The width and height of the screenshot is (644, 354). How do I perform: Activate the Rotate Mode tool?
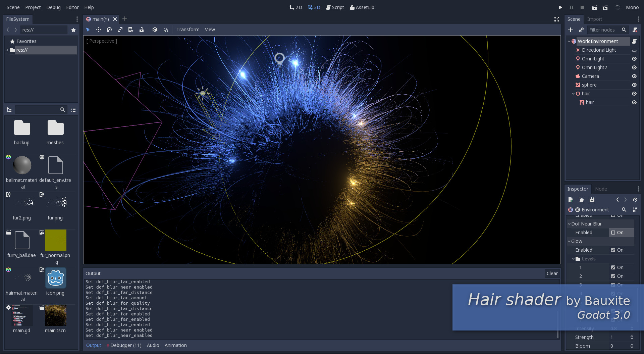[x=109, y=30]
